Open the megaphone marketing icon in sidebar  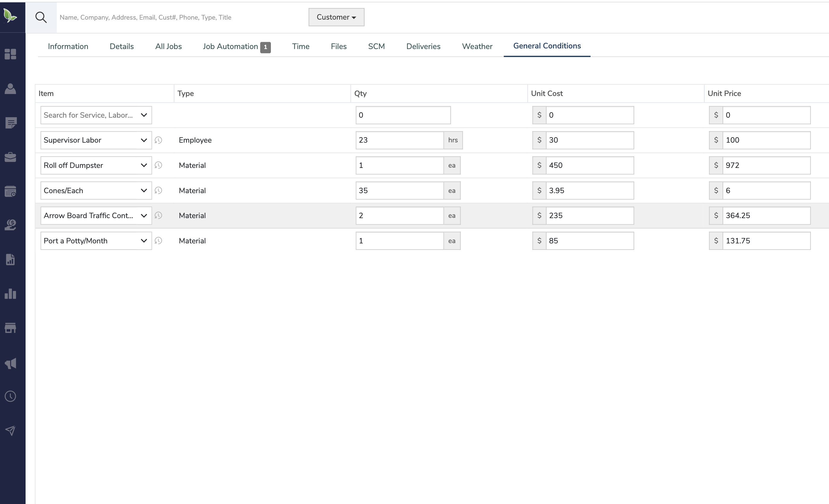10,363
